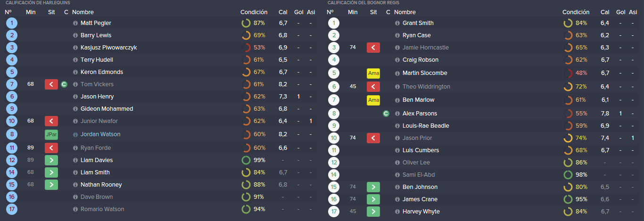
Task: Click the Gol column header for Bognor Regis
Action: (x=621, y=12)
